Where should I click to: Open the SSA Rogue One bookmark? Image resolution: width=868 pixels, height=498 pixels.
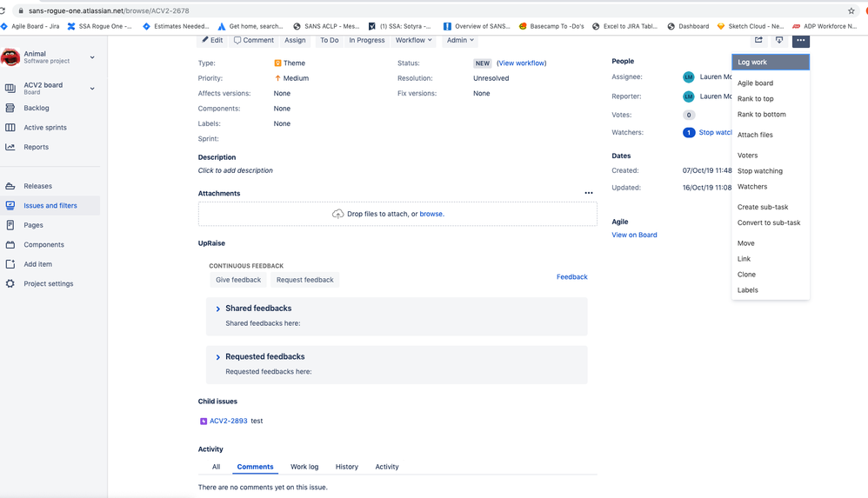pos(100,26)
